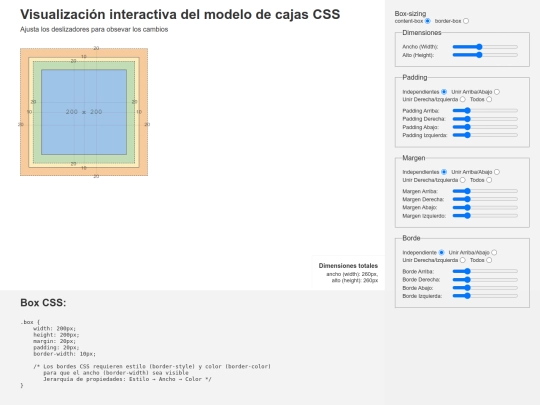
Task: Choose Margen Unir Arriba/Abajo radio option
Action: coord(497,172)
